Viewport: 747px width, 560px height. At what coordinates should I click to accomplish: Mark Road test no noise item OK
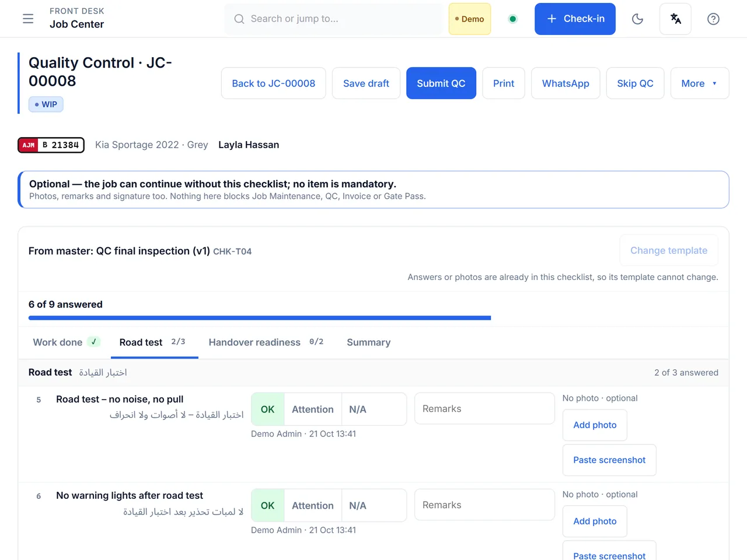tap(268, 409)
